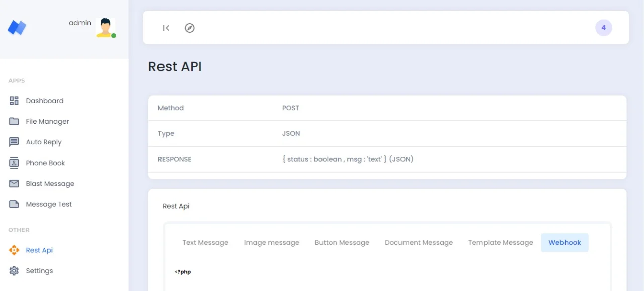This screenshot has width=644, height=291.
Task: Click the admin username label
Action: point(80,23)
